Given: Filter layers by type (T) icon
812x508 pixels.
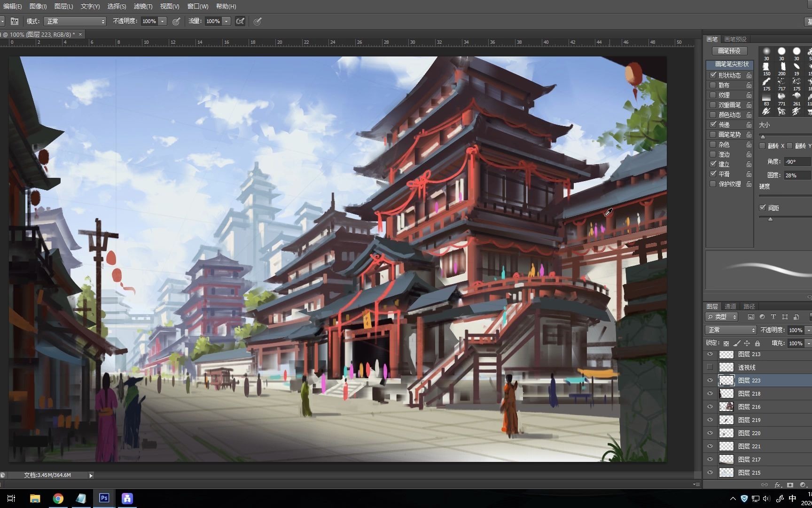Looking at the screenshot, I should point(773,317).
